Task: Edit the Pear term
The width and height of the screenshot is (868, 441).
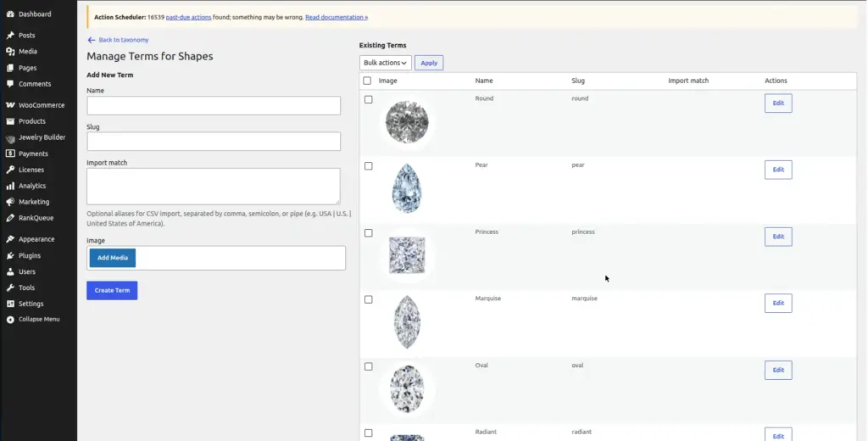Action: pos(778,170)
